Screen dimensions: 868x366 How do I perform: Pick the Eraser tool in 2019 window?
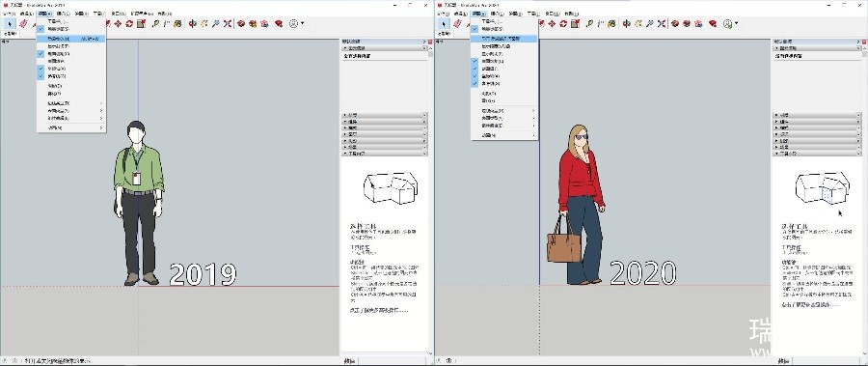pyautogui.click(x=23, y=24)
